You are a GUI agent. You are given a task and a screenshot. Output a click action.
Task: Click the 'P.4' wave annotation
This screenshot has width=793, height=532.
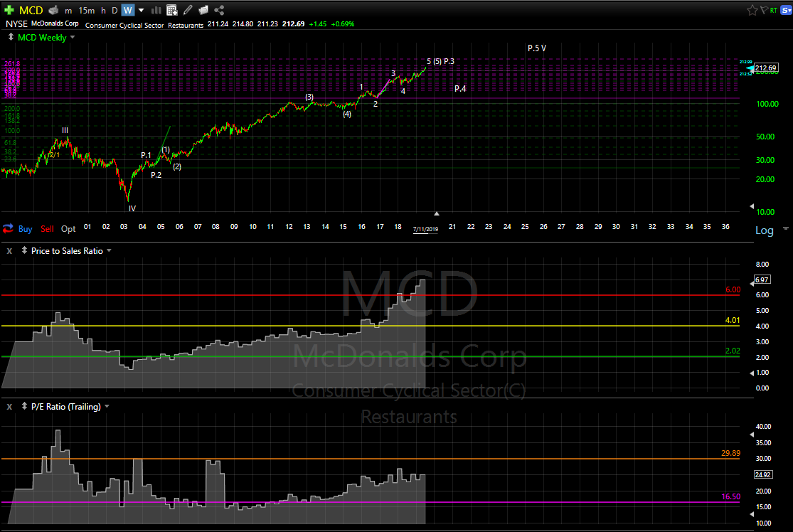coord(460,88)
